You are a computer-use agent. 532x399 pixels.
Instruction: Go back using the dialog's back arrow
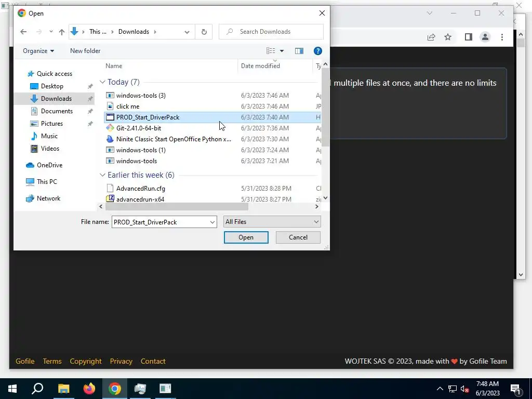(23, 32)
